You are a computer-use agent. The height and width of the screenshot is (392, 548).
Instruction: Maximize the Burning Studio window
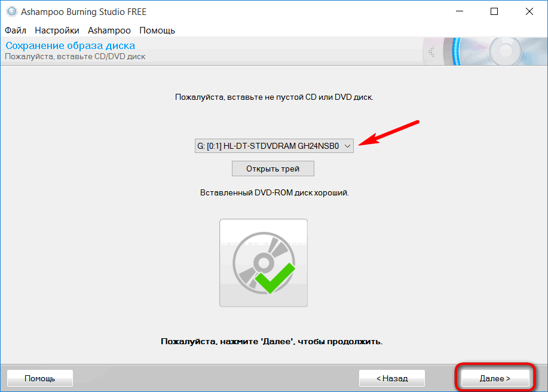pos(494,11)
